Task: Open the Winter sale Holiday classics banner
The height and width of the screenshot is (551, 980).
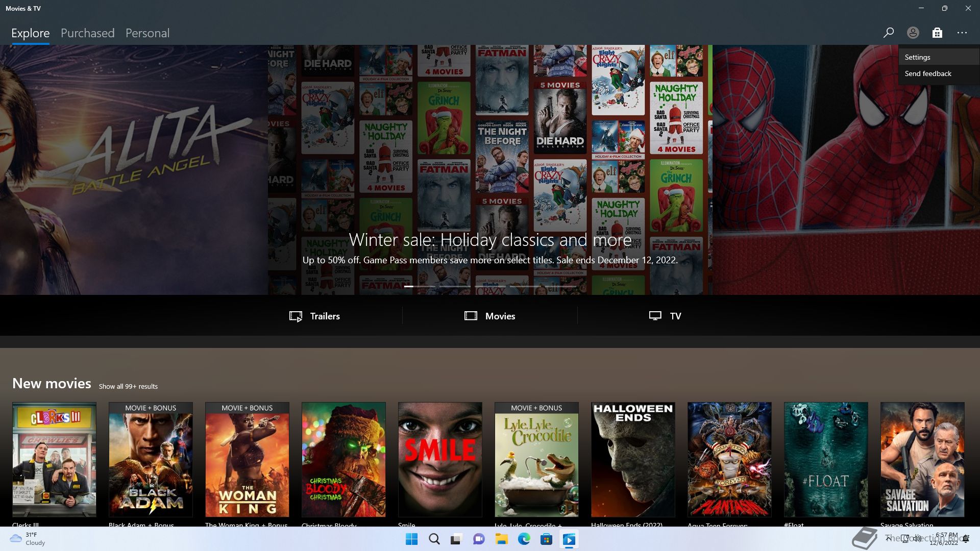Action: pos(490,170)
